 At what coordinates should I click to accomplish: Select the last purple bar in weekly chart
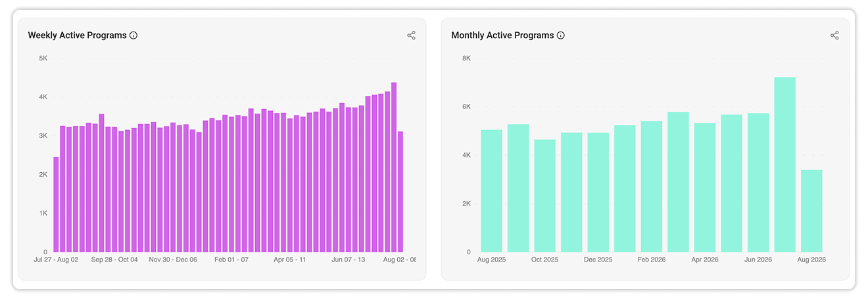(400, 192)
